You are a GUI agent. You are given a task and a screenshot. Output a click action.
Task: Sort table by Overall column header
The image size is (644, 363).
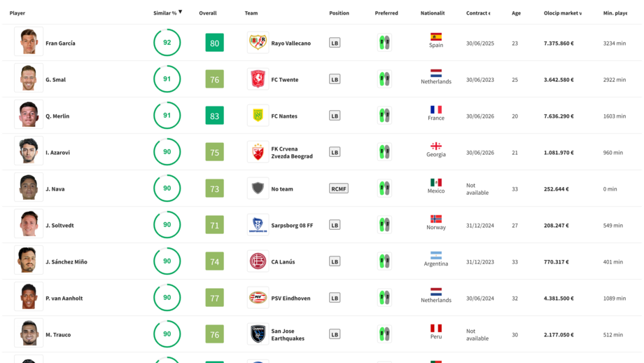click(208, 13)
